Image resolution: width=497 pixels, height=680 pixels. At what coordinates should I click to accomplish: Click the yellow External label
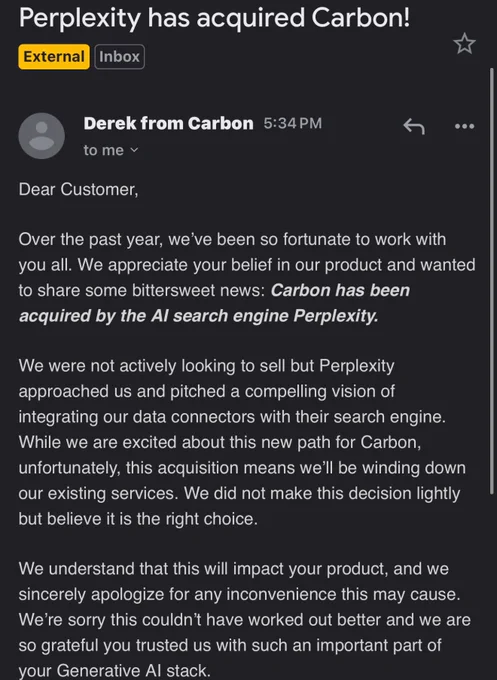pyautogui.click(x=54, y=57)
